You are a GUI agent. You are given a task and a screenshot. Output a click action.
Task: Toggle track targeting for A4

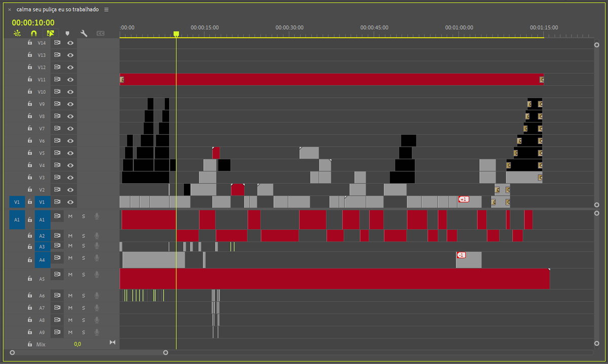point(42,260)
